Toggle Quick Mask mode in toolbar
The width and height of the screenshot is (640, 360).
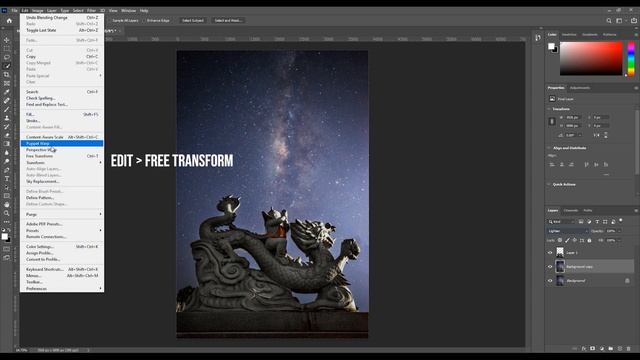tap(7, 249)
